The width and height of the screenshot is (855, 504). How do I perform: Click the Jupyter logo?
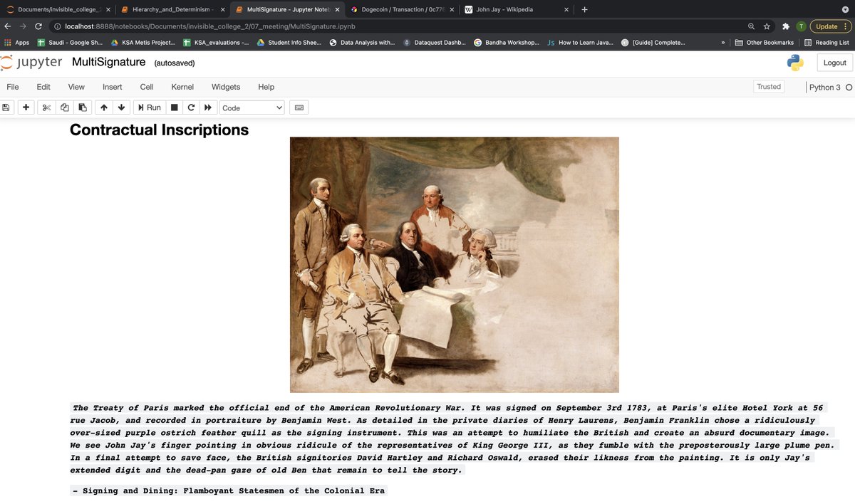(31, 63)
